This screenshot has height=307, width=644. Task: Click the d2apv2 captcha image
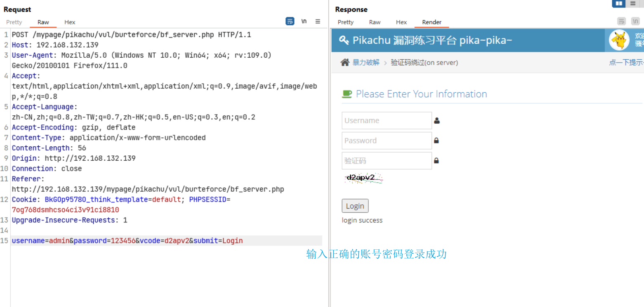[x=363, y=178]
